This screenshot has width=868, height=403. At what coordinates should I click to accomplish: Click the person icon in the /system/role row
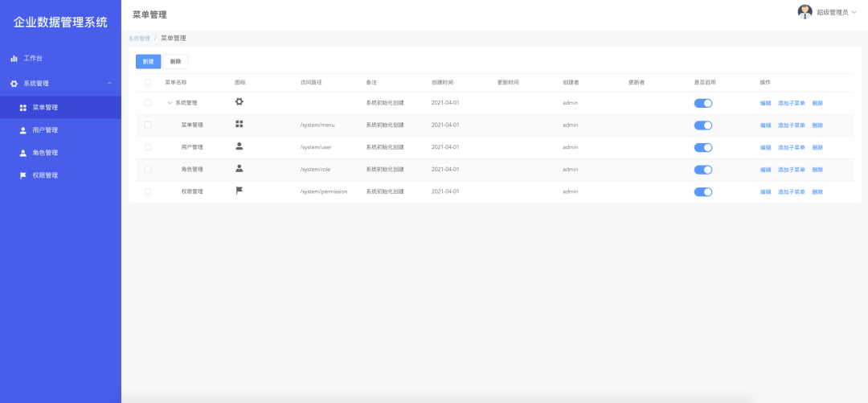click(240, 168)
